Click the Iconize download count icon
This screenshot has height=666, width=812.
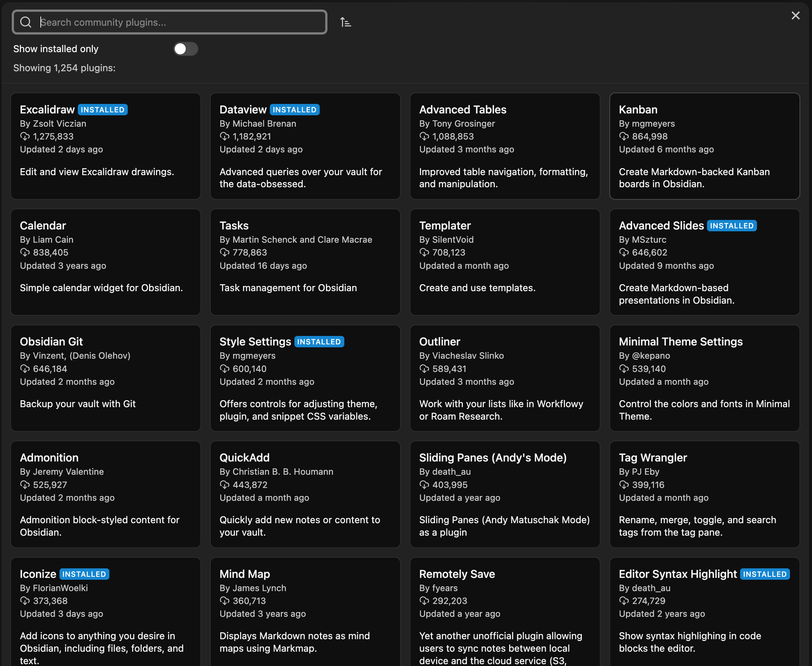[25, 601]
